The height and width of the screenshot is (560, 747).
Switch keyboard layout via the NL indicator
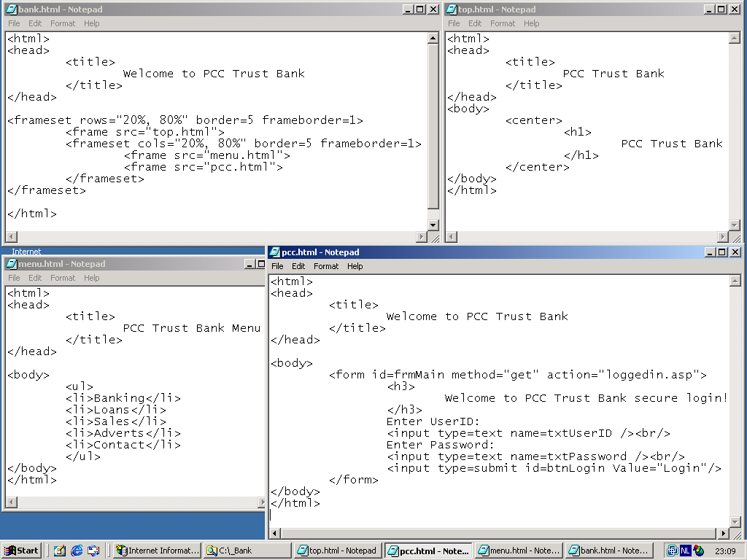685,550
